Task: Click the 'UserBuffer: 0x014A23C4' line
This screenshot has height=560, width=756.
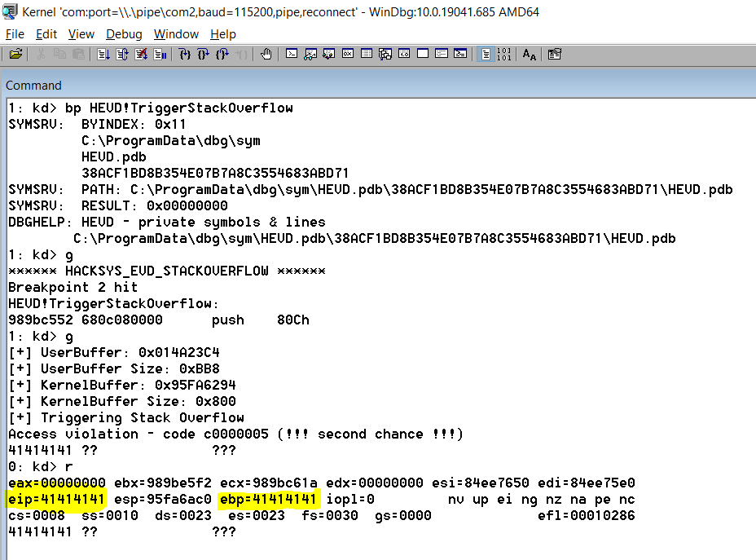Action: (114, 353)
